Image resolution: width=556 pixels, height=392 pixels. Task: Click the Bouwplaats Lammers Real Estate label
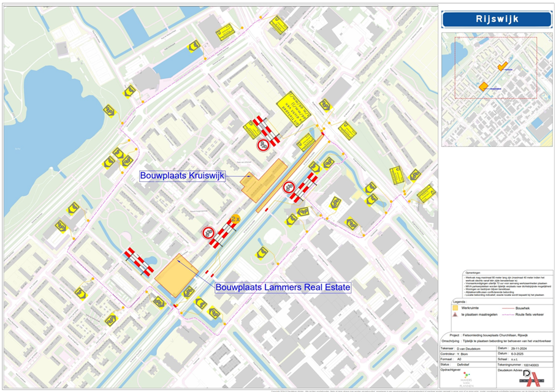pos(283,287)
